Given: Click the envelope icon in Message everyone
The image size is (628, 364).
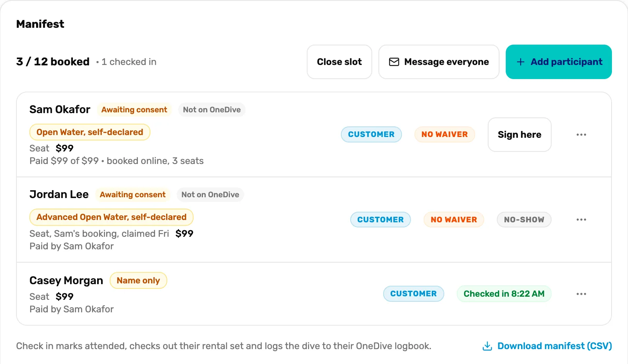Looking at the screenshot, I should point(394,62).
